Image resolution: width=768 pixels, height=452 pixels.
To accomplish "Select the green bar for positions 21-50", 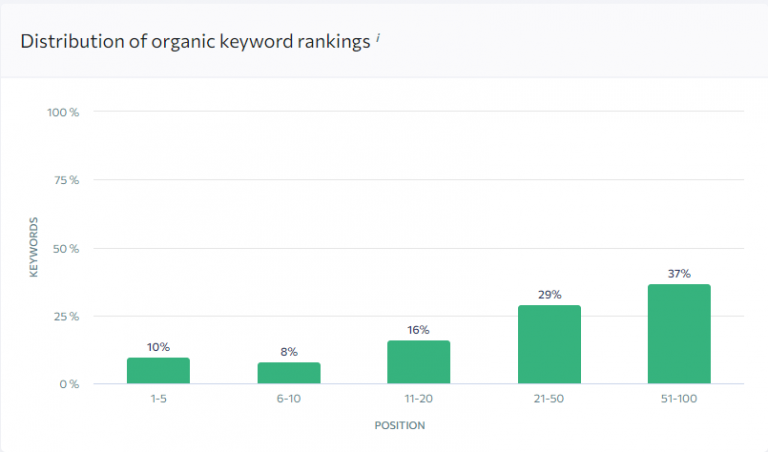I will pos(549,345).
